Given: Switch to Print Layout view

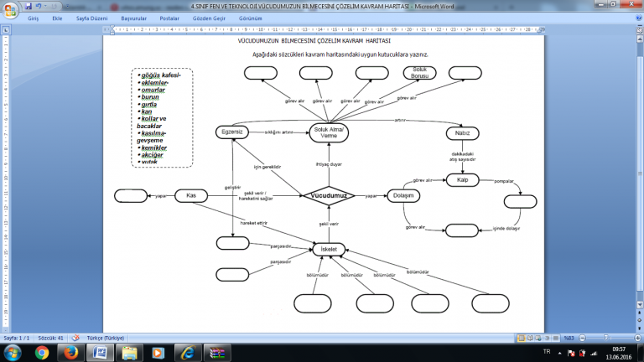Looking at the screenshot, I should tap(521, 337).
